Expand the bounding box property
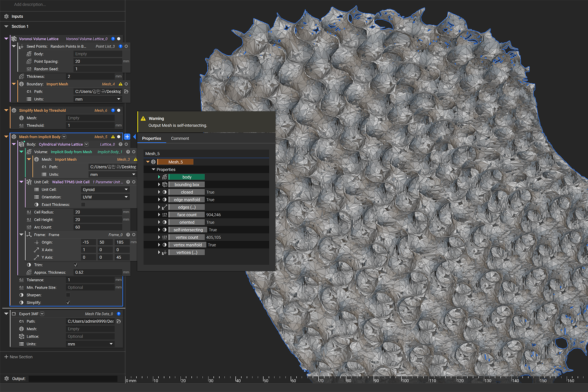 tap(159, 185)
